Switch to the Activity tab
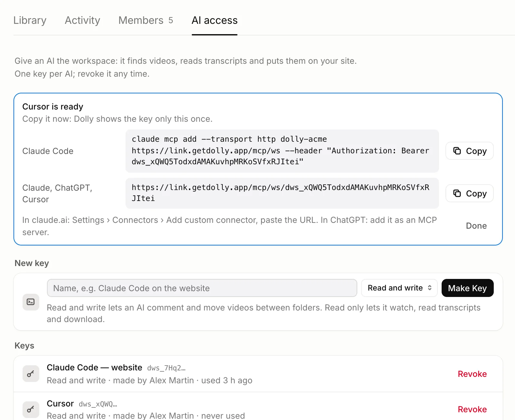Viewport: 515px width, 420px height. [82, 20]
